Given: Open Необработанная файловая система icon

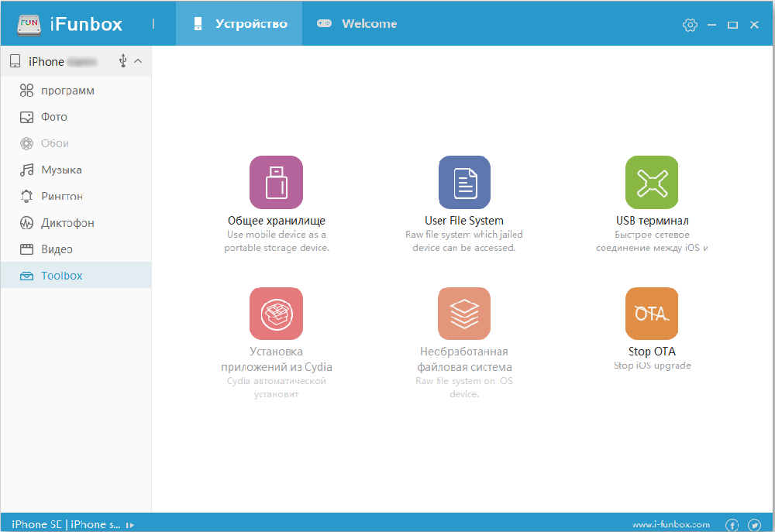Looking at the screenshot, I should coord(464,314).
